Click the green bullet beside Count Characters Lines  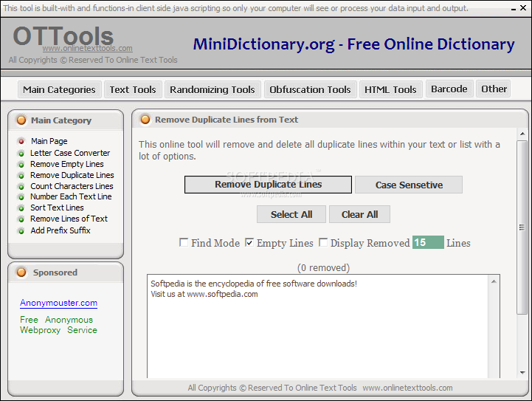point(21,187)
